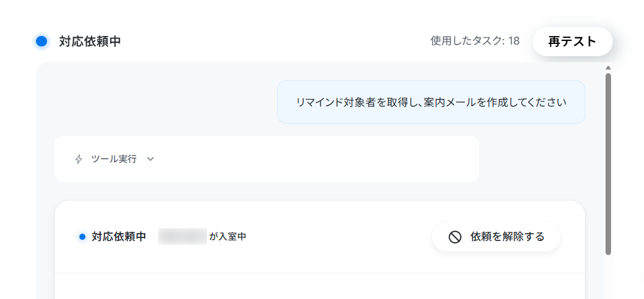Click the リマインド対象者 message bubble
644x299 pixels.
coord(431,103)
